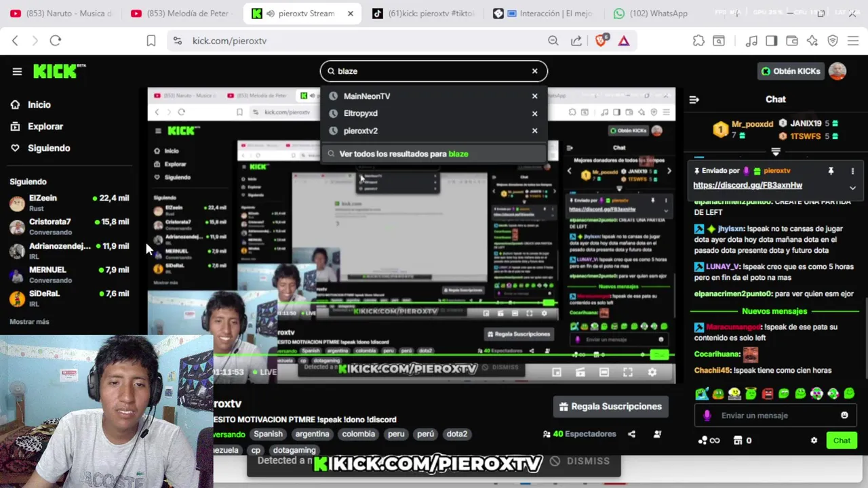This screenshot has height=488, width=868.
Task: Open Cristorata7's channel in the following list
Action: click(69, 226)
